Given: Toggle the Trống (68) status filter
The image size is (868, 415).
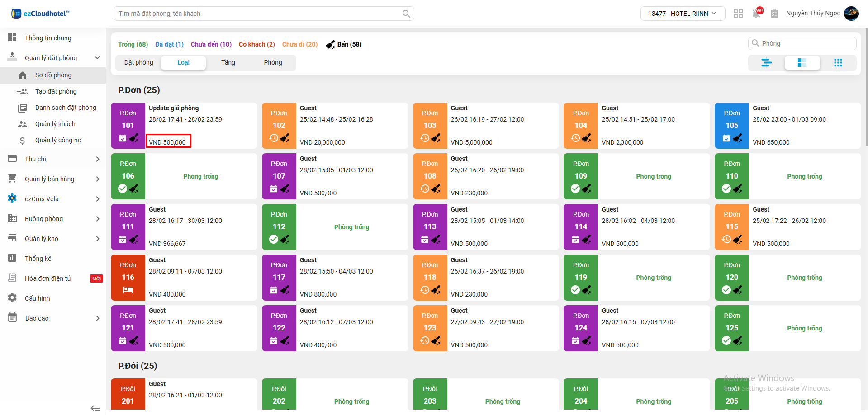Looking at the screenshot, I should [133, 44].
